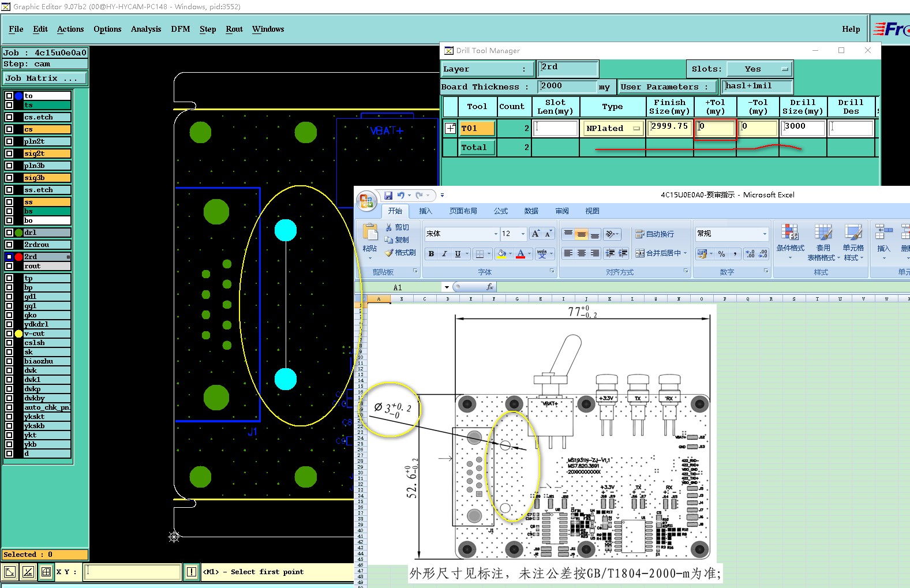This screenshot has height=588, width=910.
Task: Toggle the checkbox for the drl layer
Action: pos(9,233)
